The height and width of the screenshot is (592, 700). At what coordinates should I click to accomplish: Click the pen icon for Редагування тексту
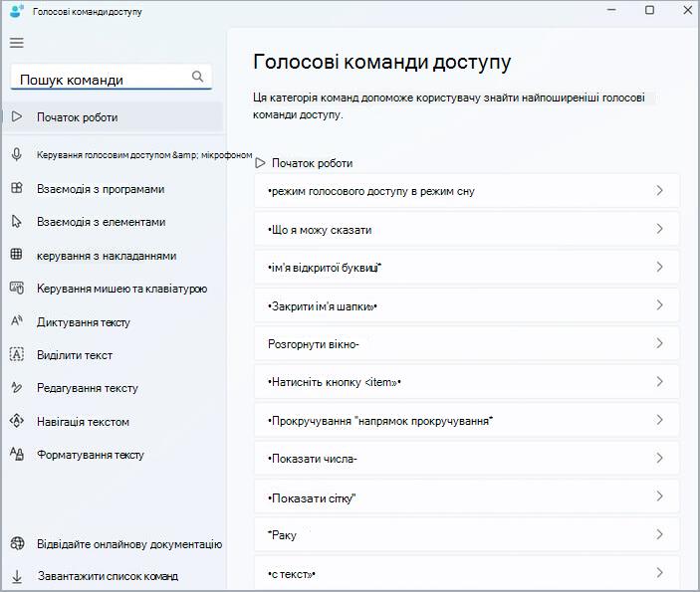(x=17, y=387)
